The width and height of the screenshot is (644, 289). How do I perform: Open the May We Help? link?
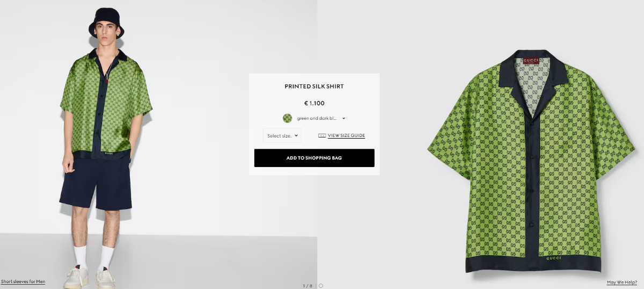click(x=622, y=282)
